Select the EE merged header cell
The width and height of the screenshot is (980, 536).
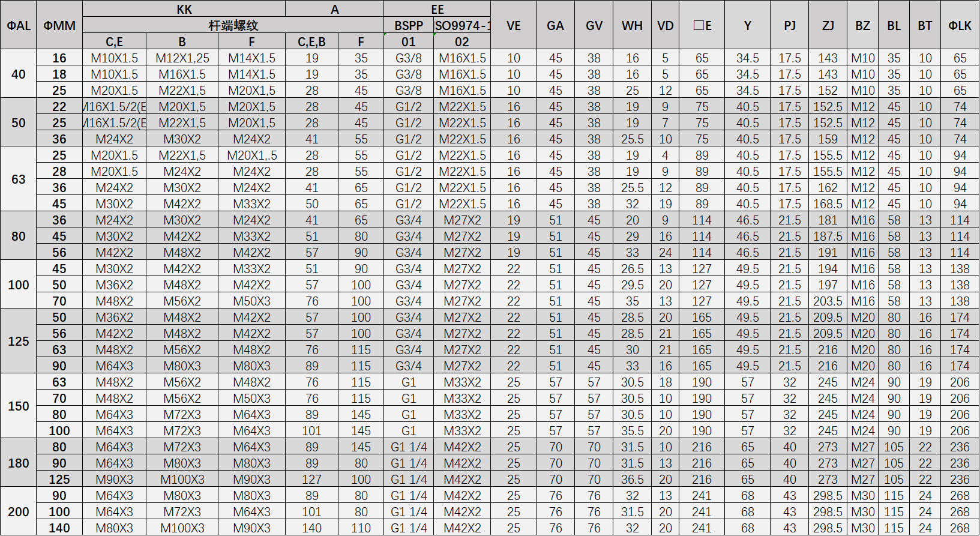[437, 9]
